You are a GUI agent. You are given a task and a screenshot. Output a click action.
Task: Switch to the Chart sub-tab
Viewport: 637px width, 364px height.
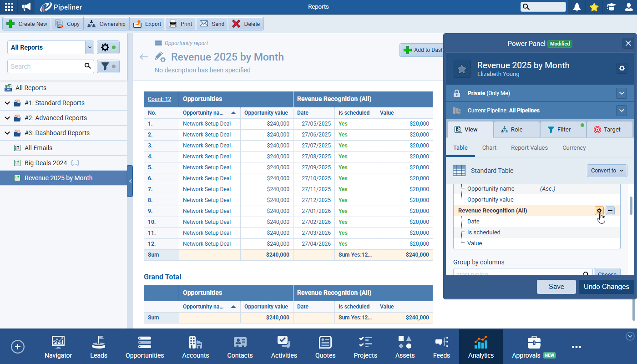(489, 148)
